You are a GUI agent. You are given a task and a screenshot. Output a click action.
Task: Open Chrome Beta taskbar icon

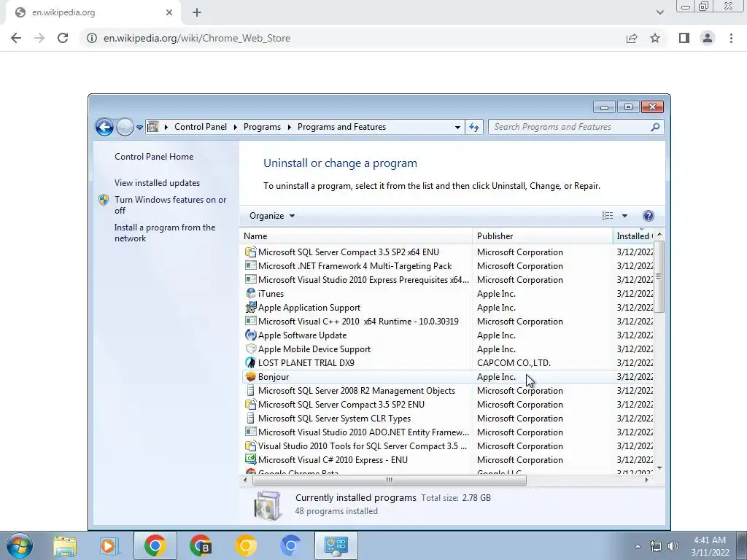click(x=200, y=545)
